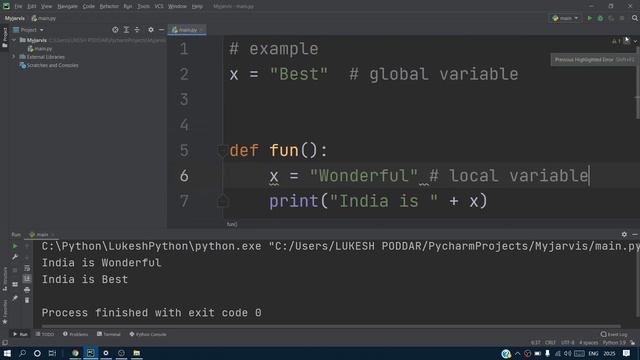Open the View menu
The image size is (640, 360).
tap(47, 7)
